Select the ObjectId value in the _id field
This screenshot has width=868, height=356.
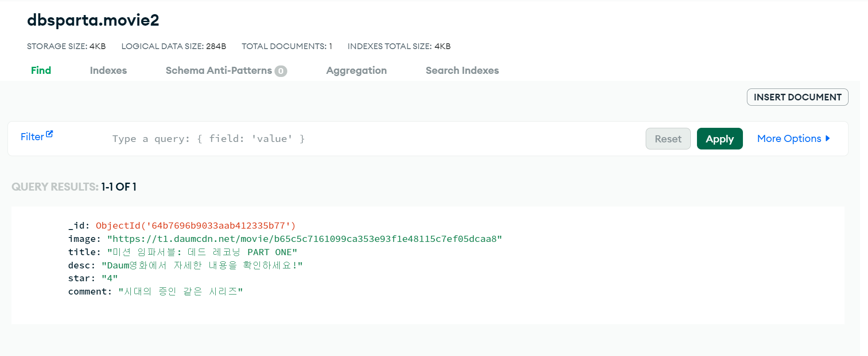pyautogui.click(x=196, y=226)
